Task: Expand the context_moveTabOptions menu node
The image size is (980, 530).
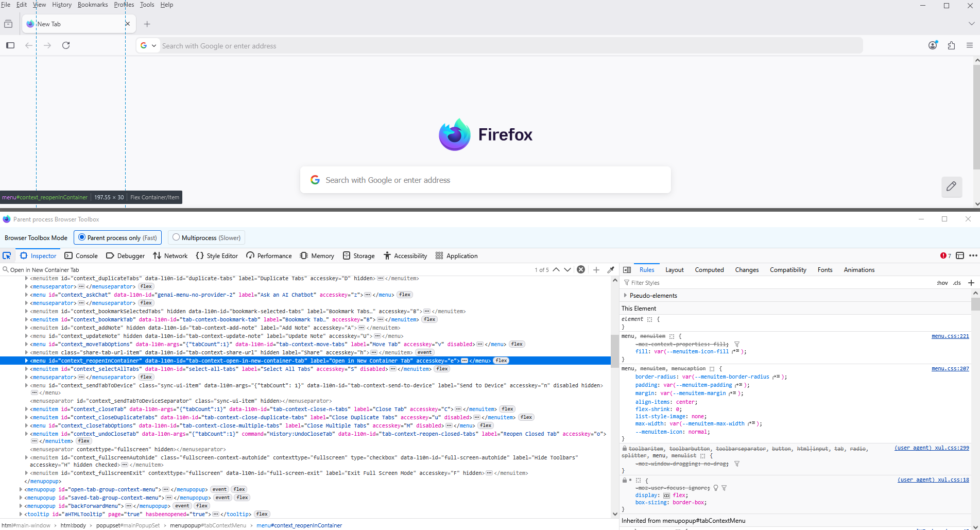Action: (26, 344)
